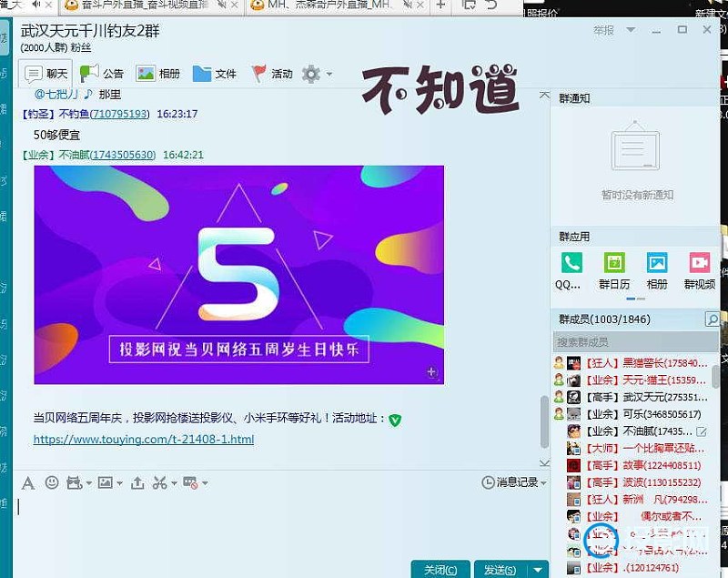Screen dimensions: 728x578
Task: Click the clock icon of 消息记录
Action: (488, 482)
